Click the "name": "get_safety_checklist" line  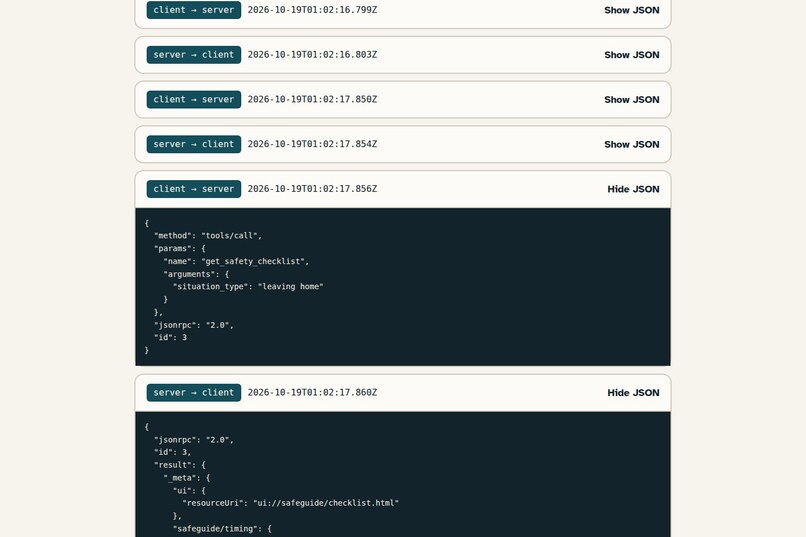[x=236, y=261]
